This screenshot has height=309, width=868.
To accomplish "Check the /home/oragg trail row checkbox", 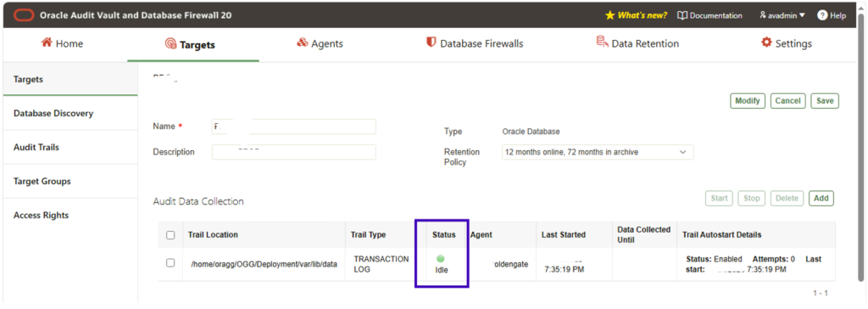I will (x=170, y=263).
